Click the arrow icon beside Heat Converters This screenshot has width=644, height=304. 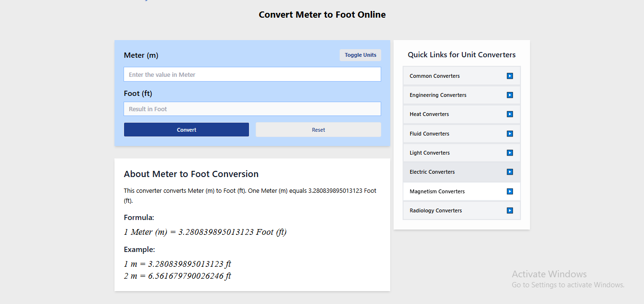(x=510, y=114)
